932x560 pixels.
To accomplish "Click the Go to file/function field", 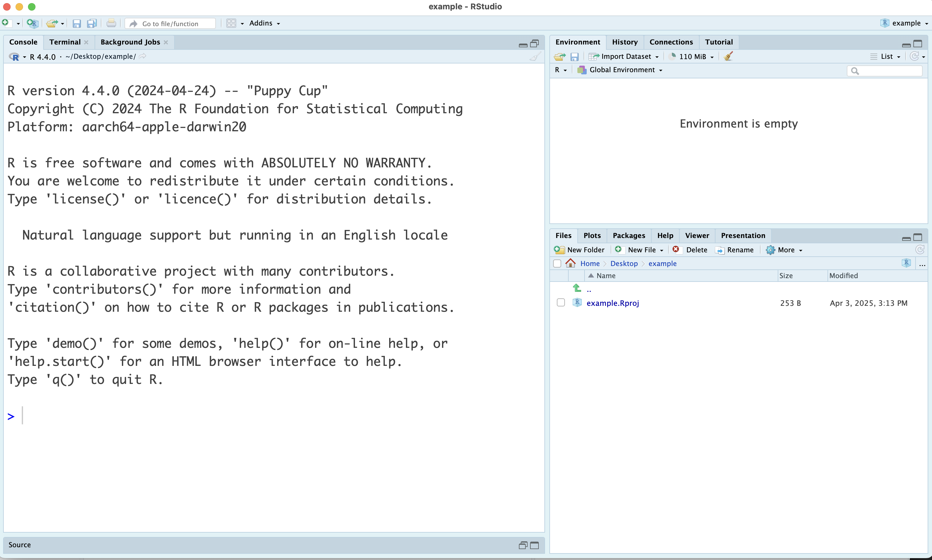I will 170,23.
